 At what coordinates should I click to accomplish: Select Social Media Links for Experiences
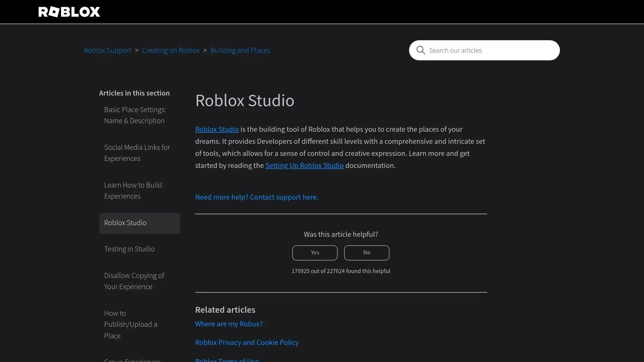(137, 153)
